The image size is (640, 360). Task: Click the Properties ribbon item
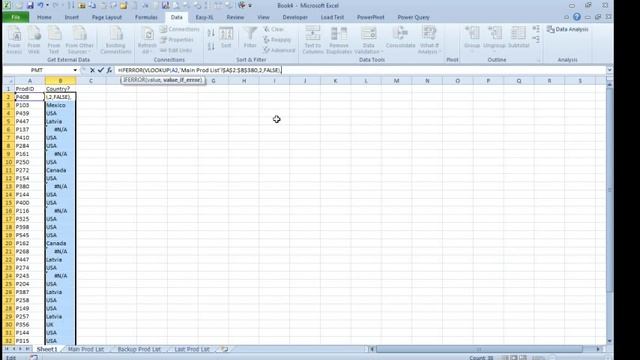pos(177,40)
